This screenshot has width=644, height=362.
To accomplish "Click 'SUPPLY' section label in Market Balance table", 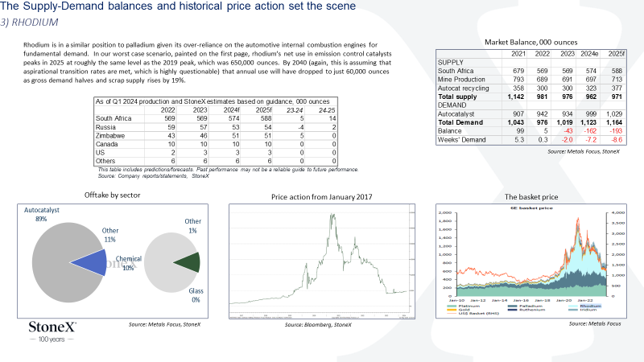I will tap(451, 63).
